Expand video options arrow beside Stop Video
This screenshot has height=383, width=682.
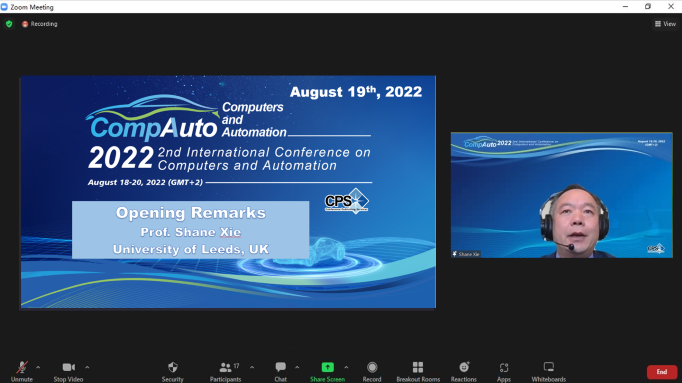click(x=87, y=367)
